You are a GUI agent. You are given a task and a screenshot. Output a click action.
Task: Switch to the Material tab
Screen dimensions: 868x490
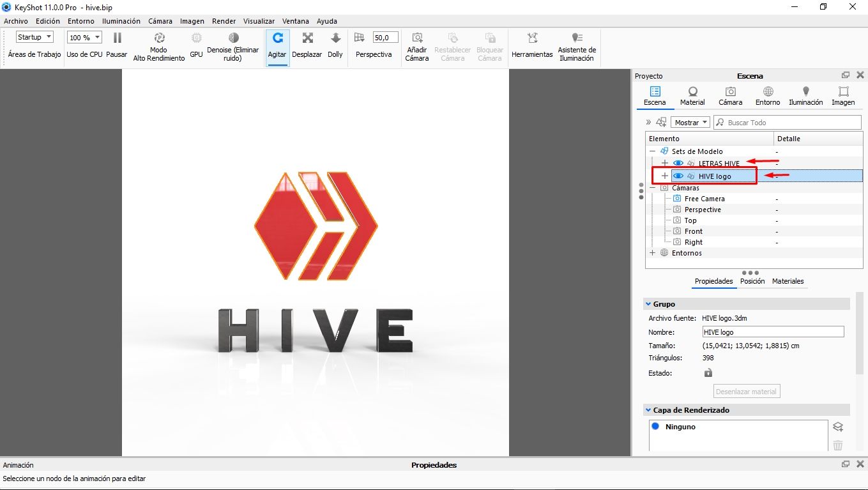pos(692,96)
